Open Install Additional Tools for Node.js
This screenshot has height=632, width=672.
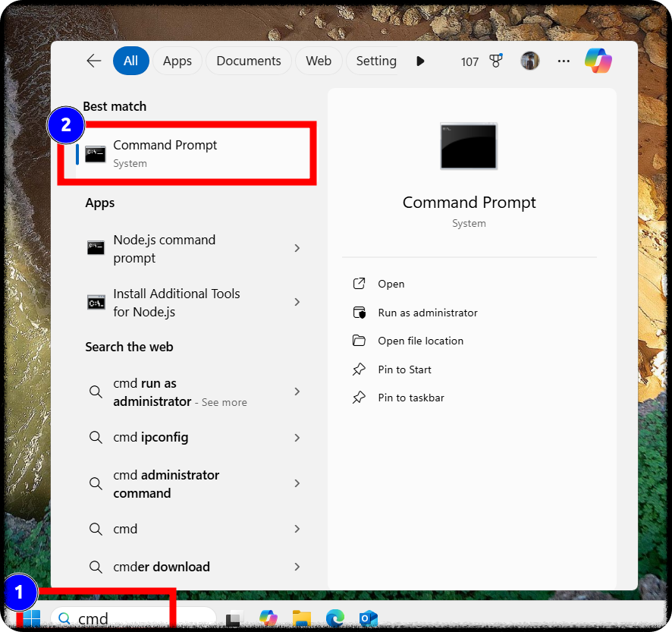[x=192, y=302]
